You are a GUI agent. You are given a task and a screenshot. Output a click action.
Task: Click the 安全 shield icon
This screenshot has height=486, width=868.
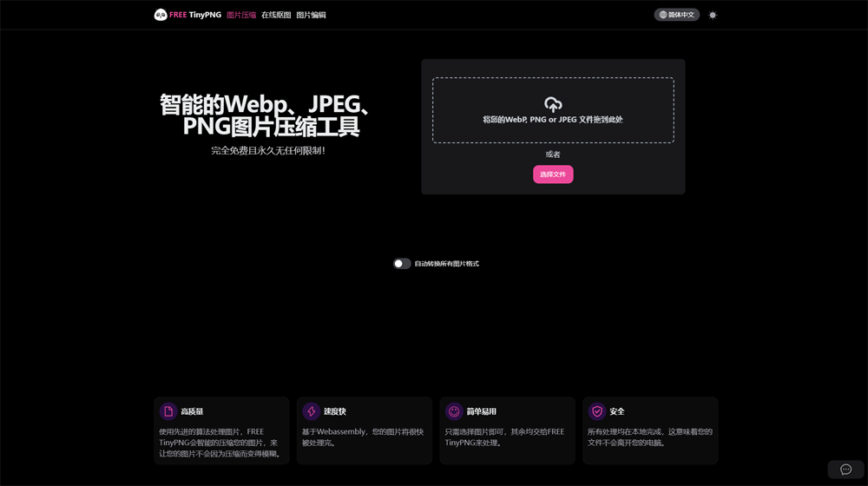click(x=597, y=411)
